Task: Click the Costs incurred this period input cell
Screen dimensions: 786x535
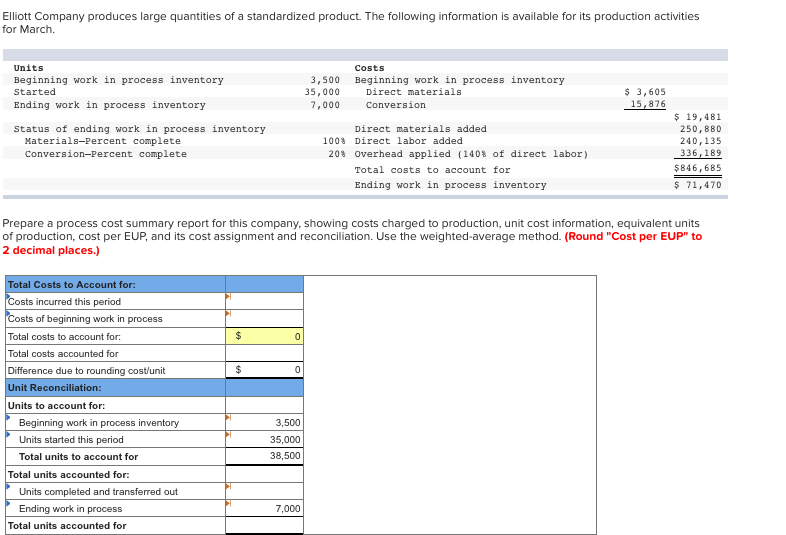Action: (x=264, y=301)
